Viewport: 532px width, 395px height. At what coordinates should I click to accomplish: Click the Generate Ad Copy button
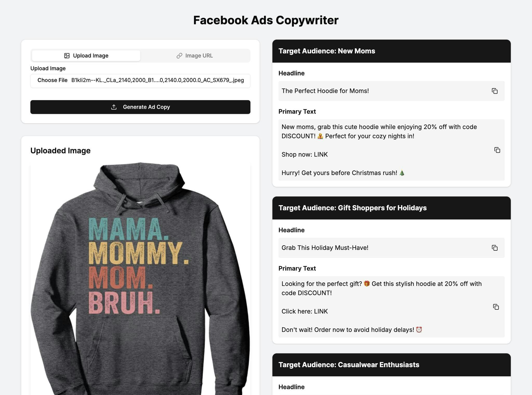pos(140,107)
